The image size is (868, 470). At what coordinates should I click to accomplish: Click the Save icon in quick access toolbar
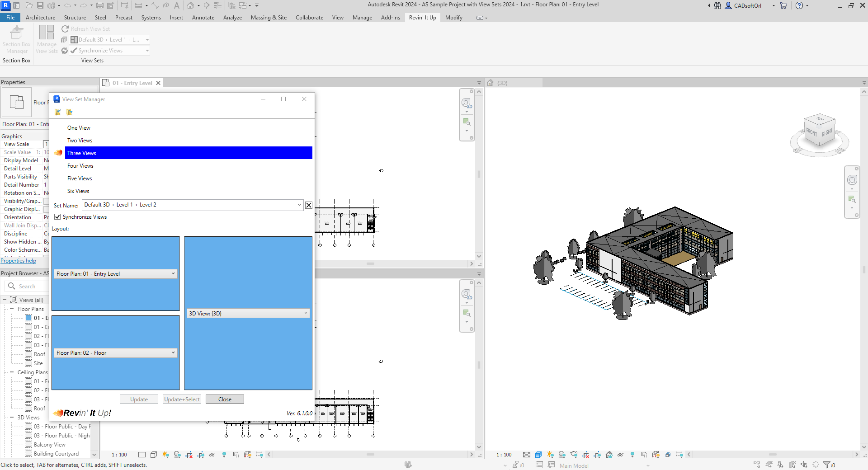click(x=40, y=5)
